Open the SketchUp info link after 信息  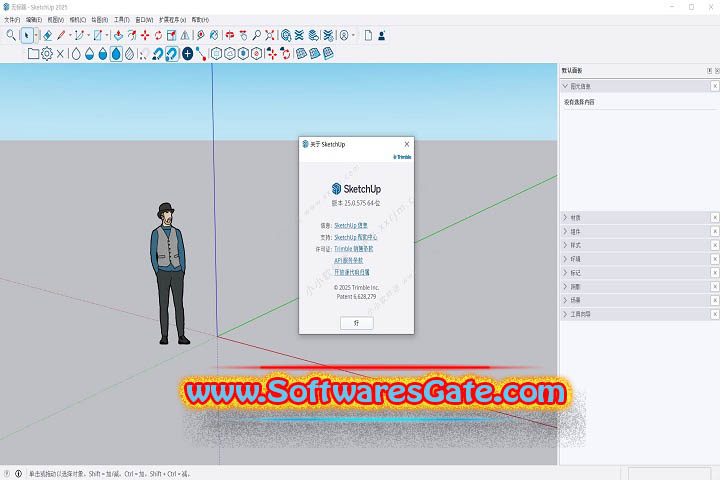point(351,226)
